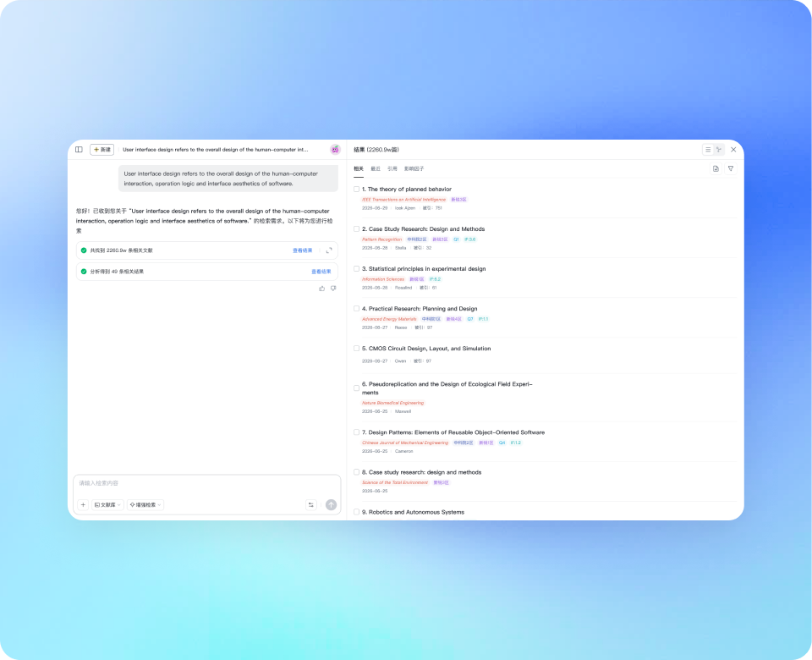The height and width of the screenshot is (660, 812).
Task: Switch results to graph view
Action: click(719, 150)
